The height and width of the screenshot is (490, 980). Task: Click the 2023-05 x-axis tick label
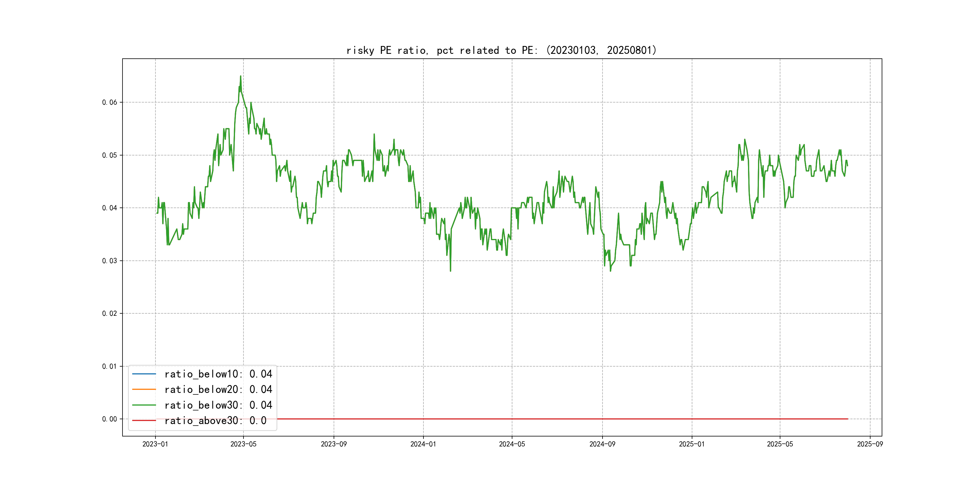click(243, 444)
